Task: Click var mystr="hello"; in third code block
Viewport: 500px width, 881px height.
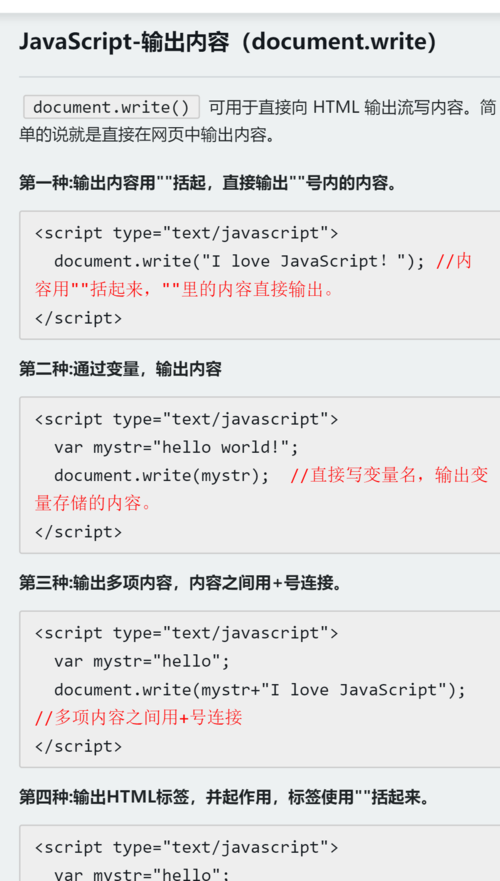Action: [x=142, y=661]
